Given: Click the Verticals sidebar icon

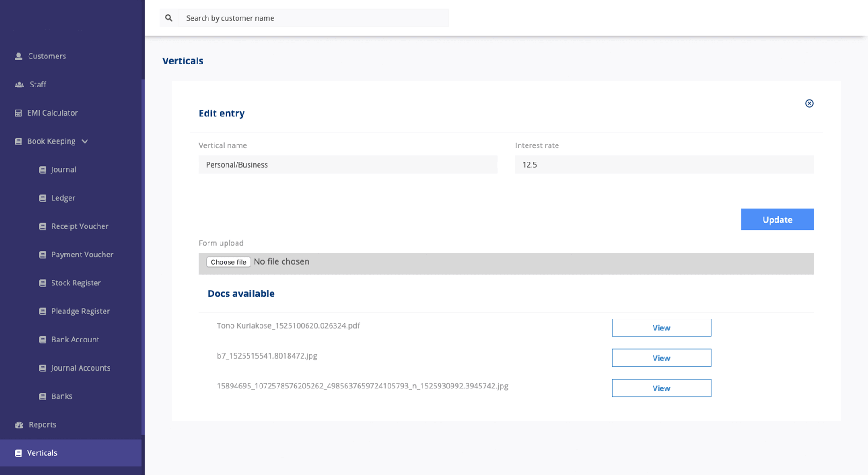Looking at the screenshot, I should pos(18,453).
